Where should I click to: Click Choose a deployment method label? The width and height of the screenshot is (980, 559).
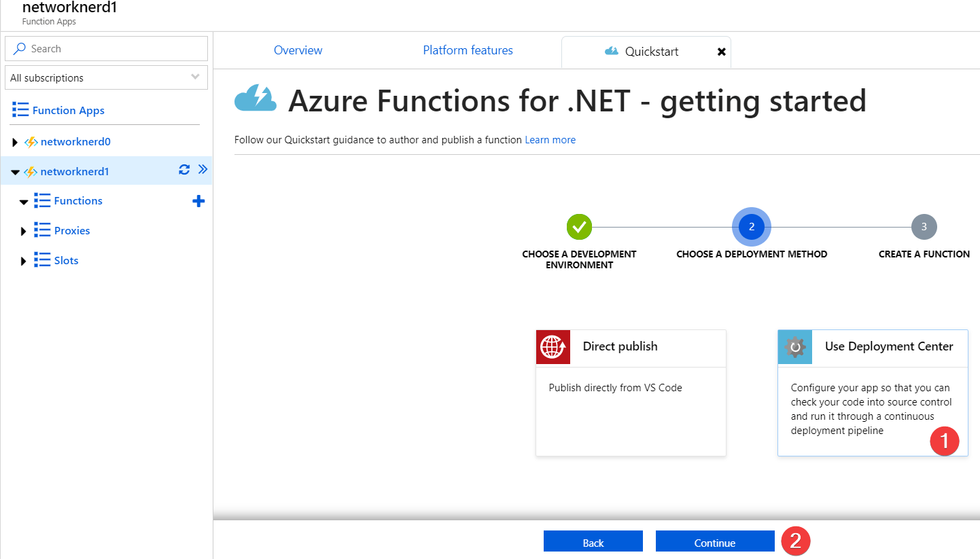[x=752, y=254]
